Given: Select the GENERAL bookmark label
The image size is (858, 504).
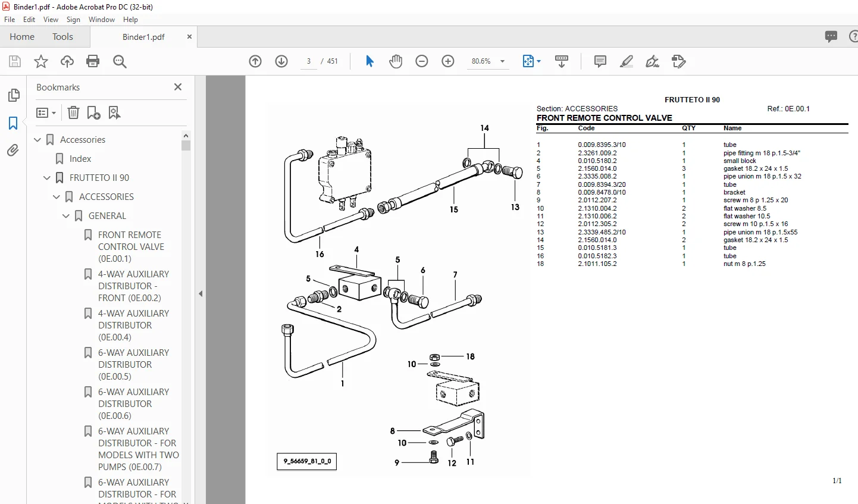Looking at the screenshot, I should pyautogui.click(x=107, y=216).
